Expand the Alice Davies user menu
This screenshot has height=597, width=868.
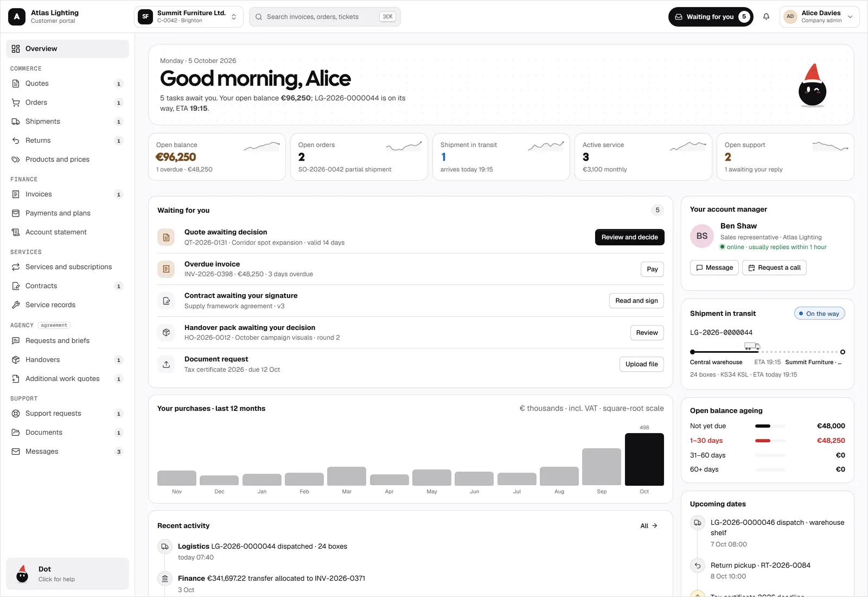tap(819, 17)
